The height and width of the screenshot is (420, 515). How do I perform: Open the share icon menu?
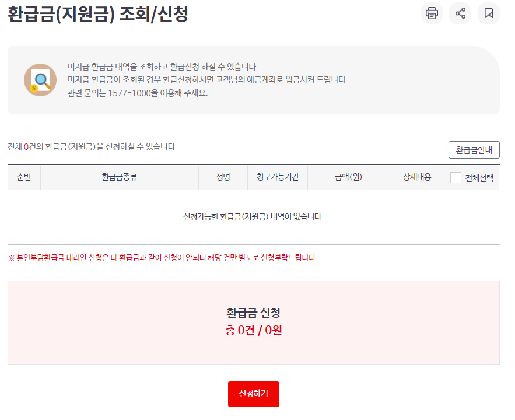click(460, 13)
